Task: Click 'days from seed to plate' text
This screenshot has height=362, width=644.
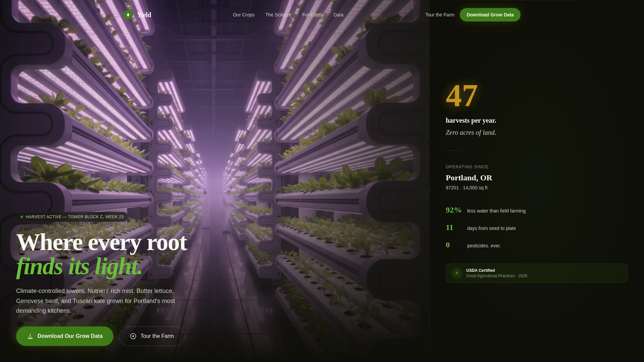Action: tap(491, 228)
